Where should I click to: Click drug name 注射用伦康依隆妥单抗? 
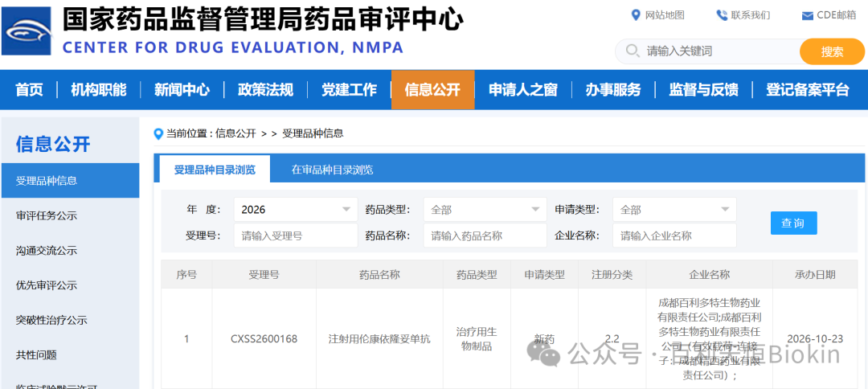379,338
